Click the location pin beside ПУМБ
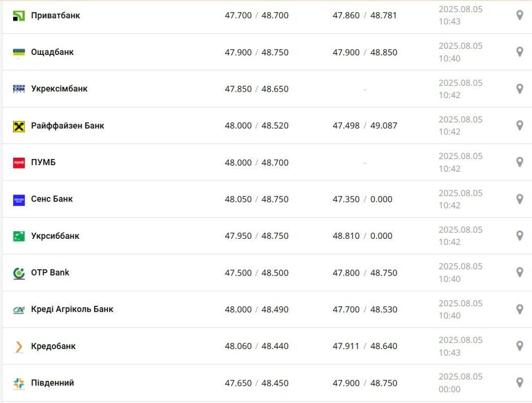The width and height of the screenshot is (532, 403). coord(519,162)
